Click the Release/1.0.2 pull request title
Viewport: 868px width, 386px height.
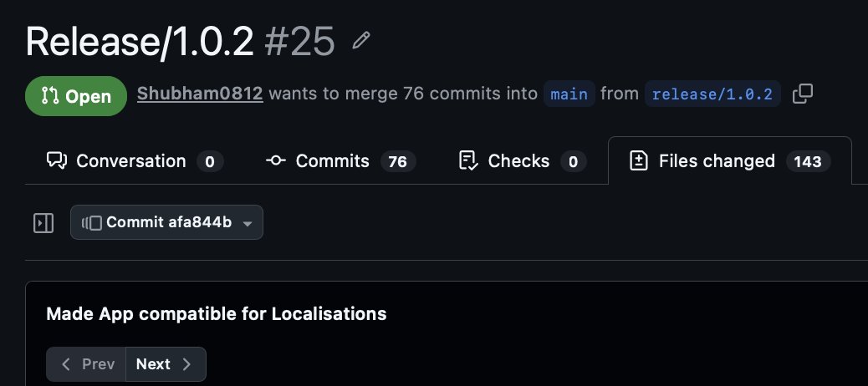point(139,41)
